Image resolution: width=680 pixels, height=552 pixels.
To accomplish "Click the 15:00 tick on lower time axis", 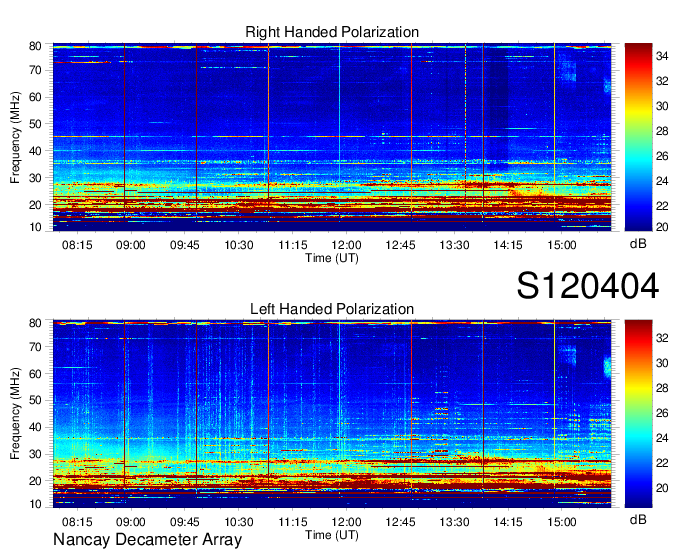I will pyautogui.click(x=562, y=522).
